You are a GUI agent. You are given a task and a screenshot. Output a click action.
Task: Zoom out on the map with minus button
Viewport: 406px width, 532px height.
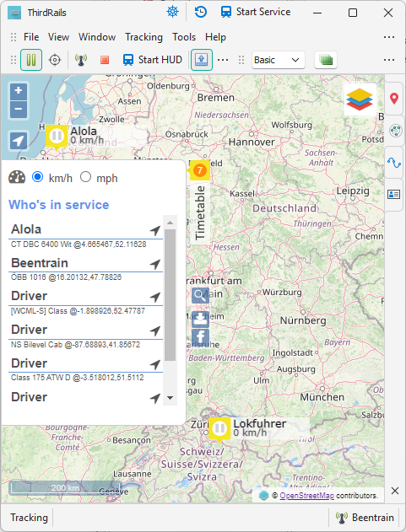(19, 109)
